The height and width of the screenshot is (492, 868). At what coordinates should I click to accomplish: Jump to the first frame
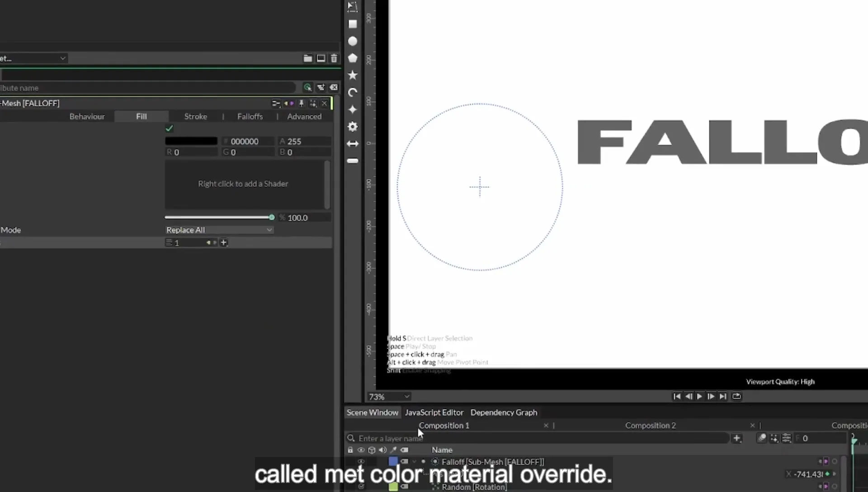(x=677, y=397)
